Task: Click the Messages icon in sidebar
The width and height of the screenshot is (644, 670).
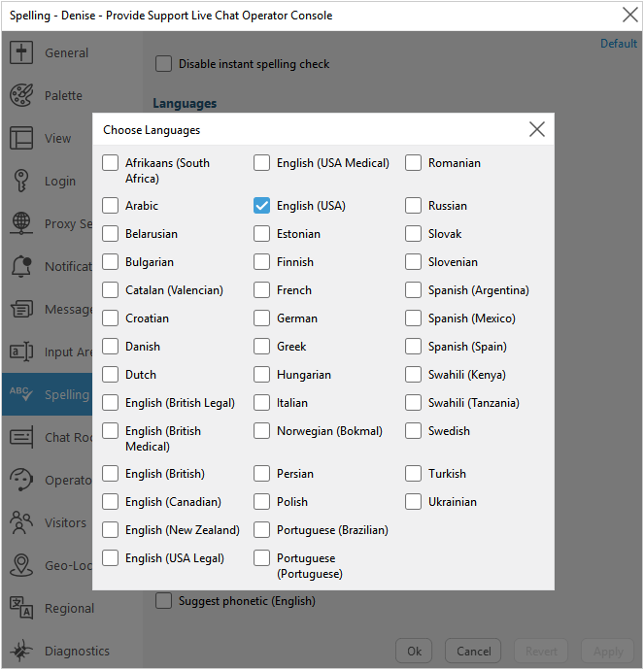Action: 21,309
